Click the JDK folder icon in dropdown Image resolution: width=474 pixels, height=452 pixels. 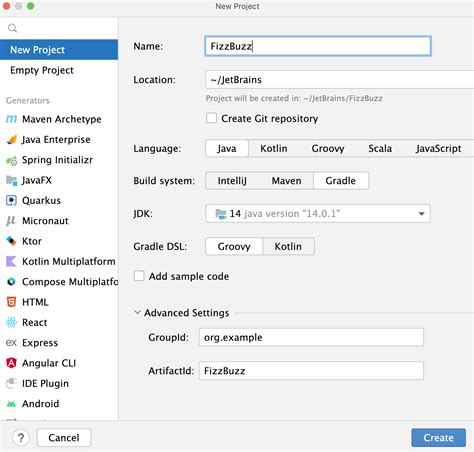point(221,214)
